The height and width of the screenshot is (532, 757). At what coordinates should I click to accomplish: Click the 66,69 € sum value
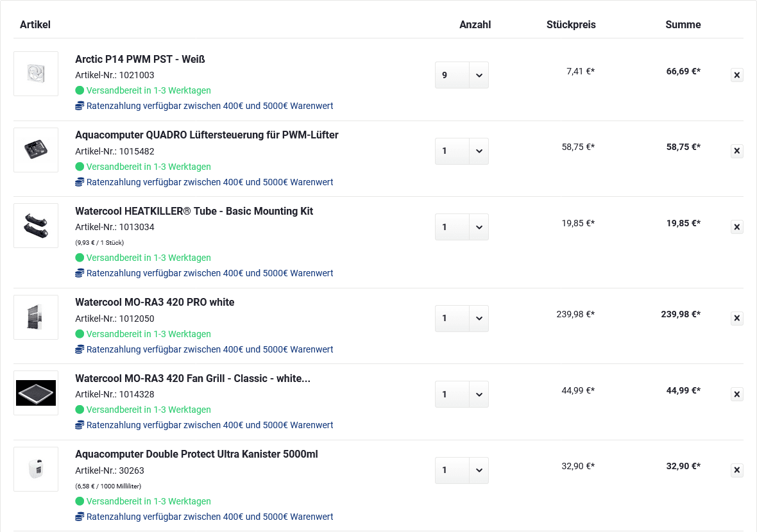point(683,71)
